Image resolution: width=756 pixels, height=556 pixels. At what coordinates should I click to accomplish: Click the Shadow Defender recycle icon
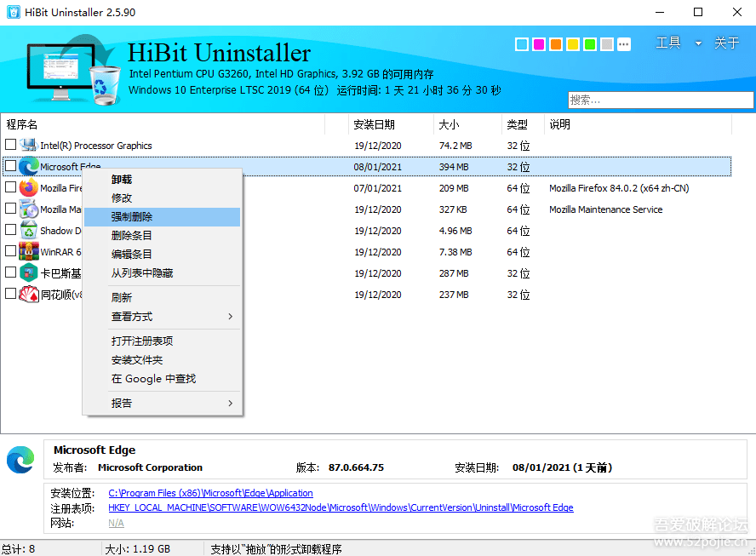click(x=29, y=231)
